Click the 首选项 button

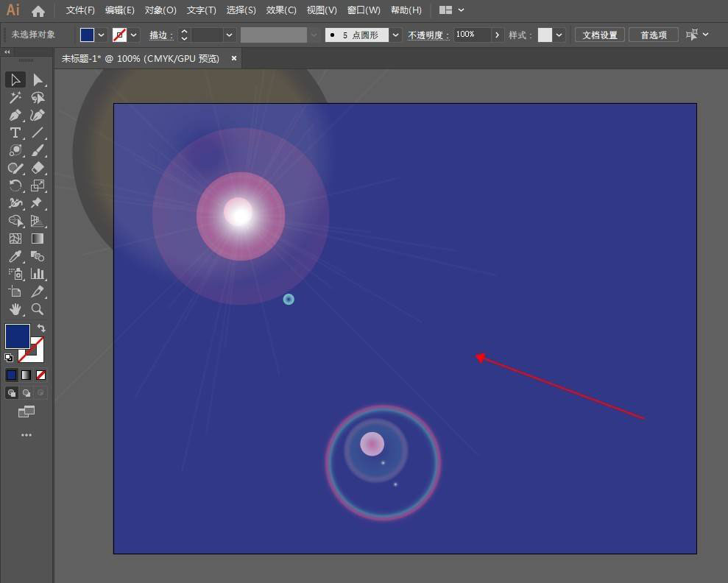(654, 35)
